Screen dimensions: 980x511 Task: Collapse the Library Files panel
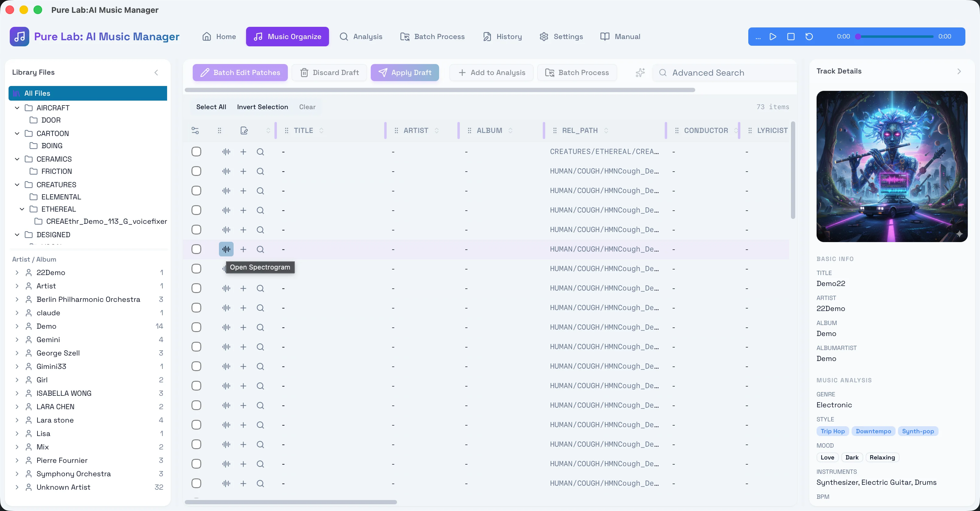click(x=156, y=72)
